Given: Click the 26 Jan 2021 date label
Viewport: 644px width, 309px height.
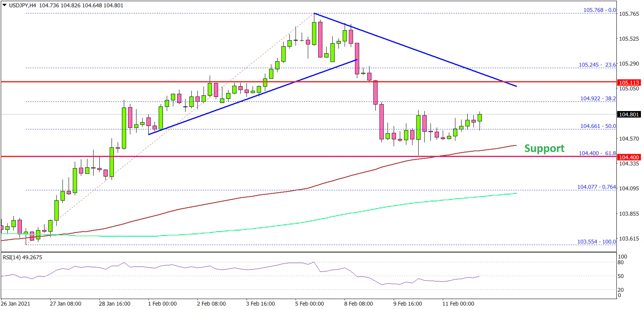Looking at the screenshot, I should (x=16, y=304).
